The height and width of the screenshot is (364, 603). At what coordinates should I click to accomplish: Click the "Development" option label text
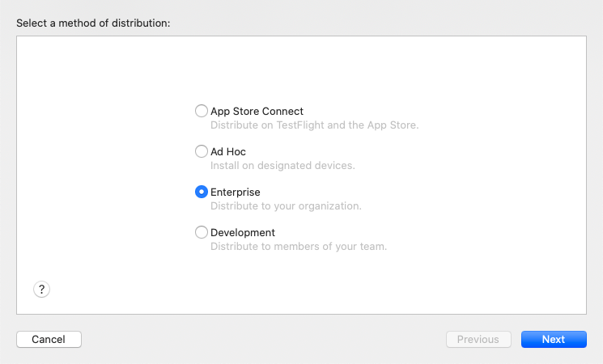(243, 232)
